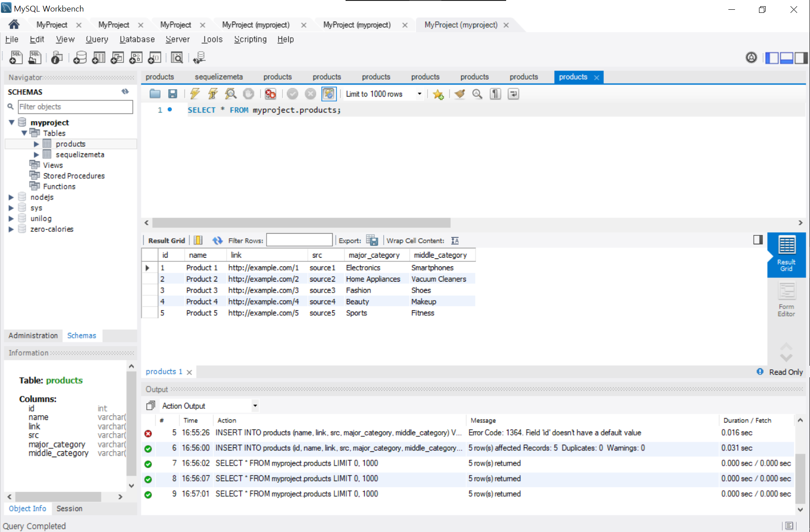Open find panel magnifier icon in editor

coord(477,94)
